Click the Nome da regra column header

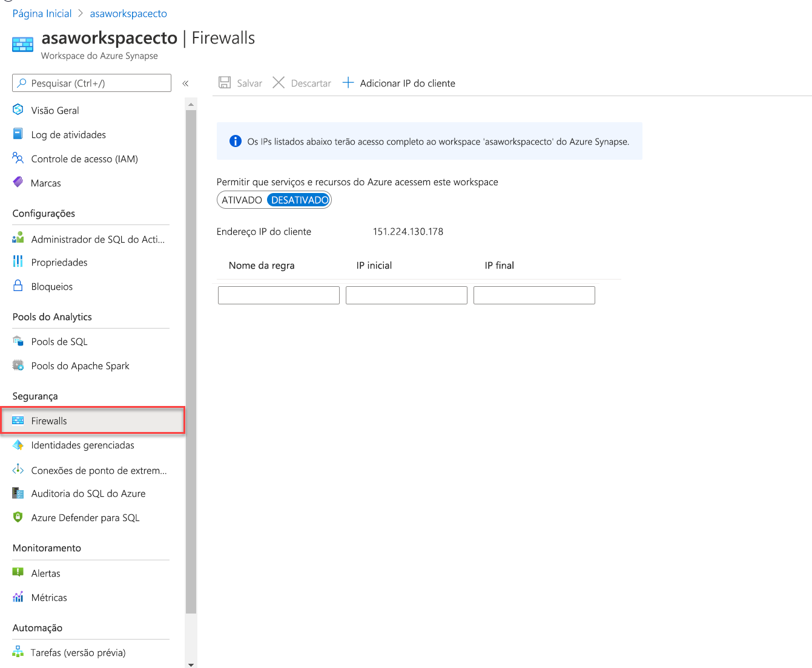coord(262,265)
